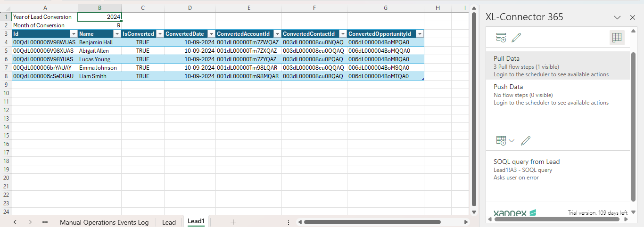
Task: Click the add flow icon in XL-Connector
Action: click(x=501, y=38)
